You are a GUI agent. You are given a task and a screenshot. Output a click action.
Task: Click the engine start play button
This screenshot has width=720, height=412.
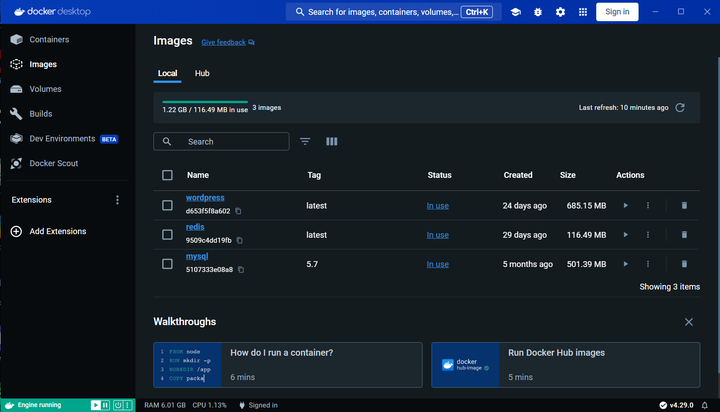pos(95,405)
